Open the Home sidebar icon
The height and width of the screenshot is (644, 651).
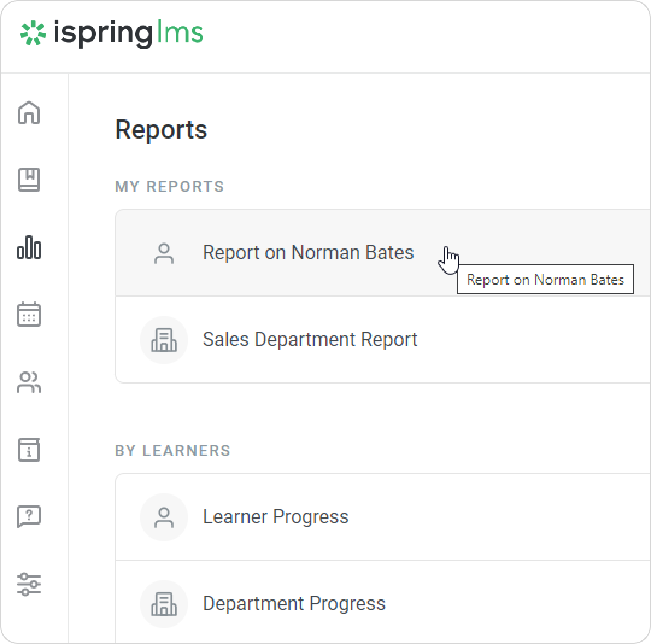pos(29,113)
